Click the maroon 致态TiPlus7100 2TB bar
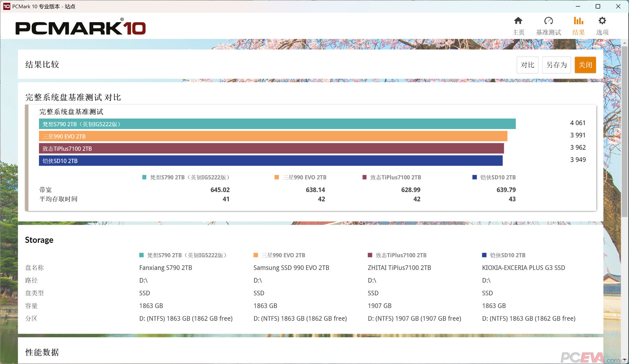The image size is (629, 364). (271, 148)
